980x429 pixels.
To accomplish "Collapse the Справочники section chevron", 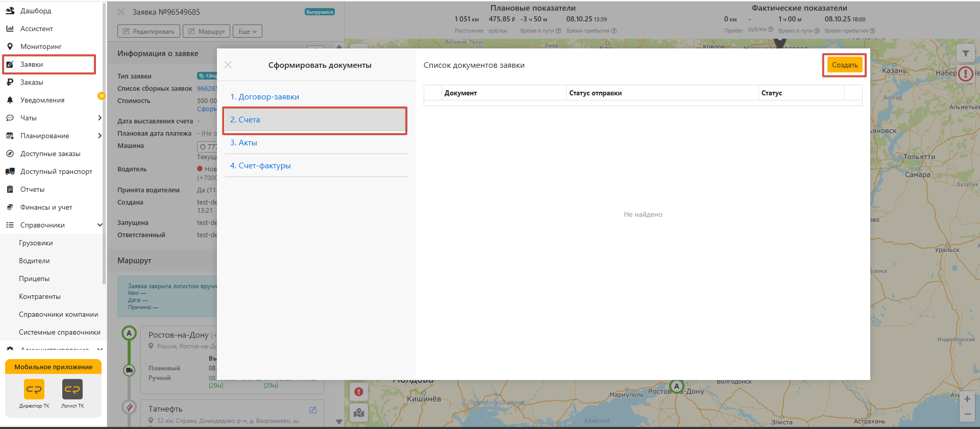I will pos(100,225).
